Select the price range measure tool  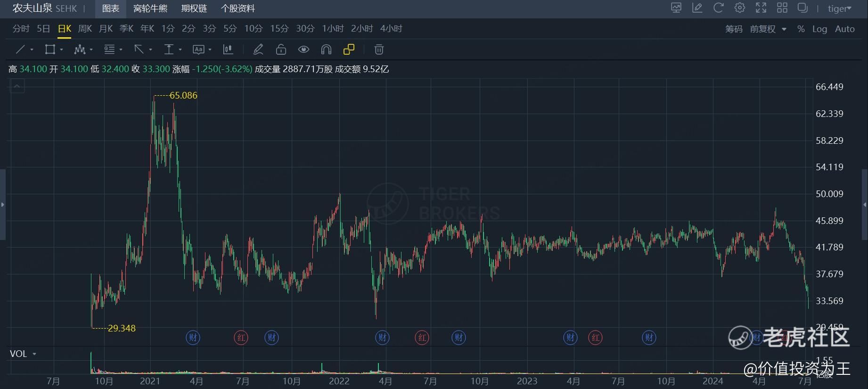[x=169, y=50]
